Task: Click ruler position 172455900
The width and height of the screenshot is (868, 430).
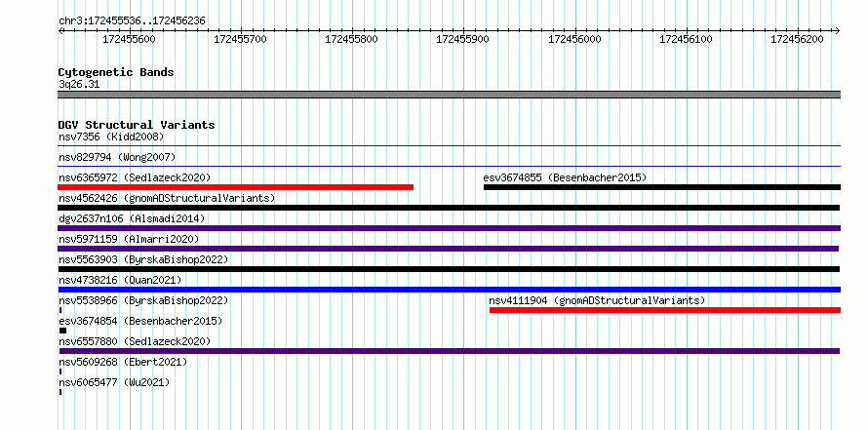Action: pos(463,39)
